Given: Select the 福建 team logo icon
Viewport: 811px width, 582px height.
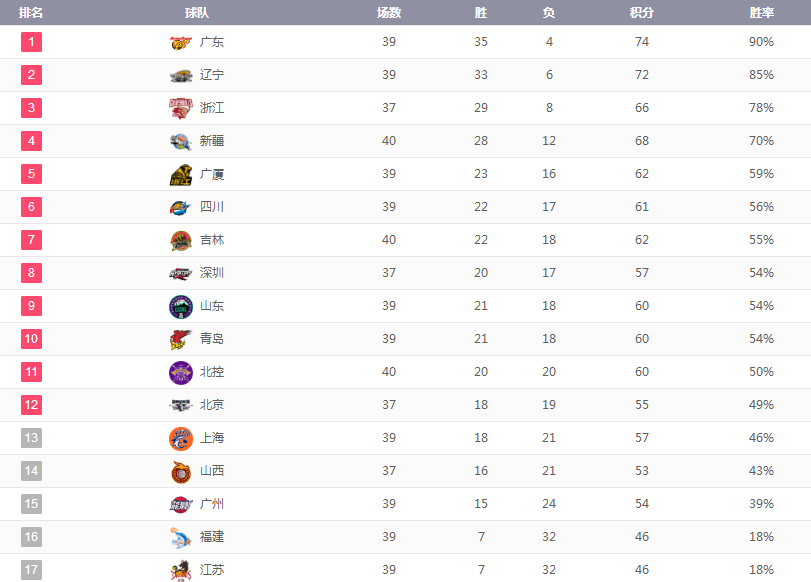Looking at the screenshot, I should pos(181,538).
